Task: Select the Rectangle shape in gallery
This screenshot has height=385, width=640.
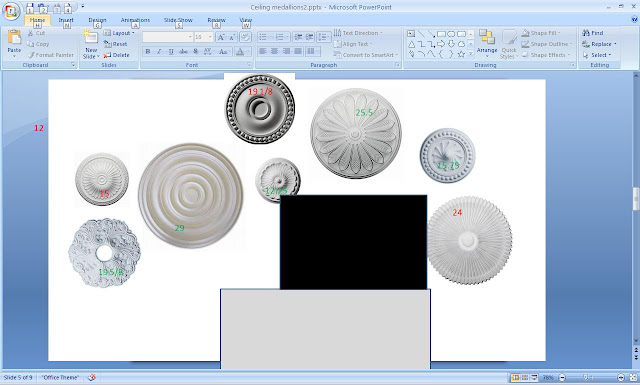Action: click(441, 34)
